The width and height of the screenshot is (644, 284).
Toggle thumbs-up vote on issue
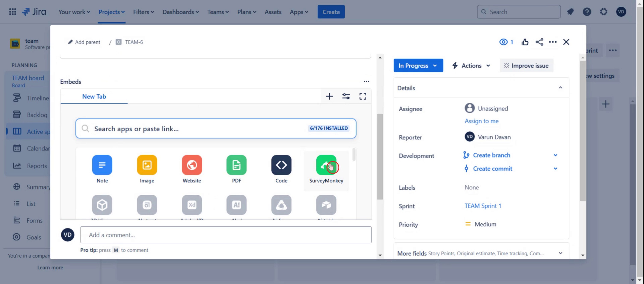(525, 42)
